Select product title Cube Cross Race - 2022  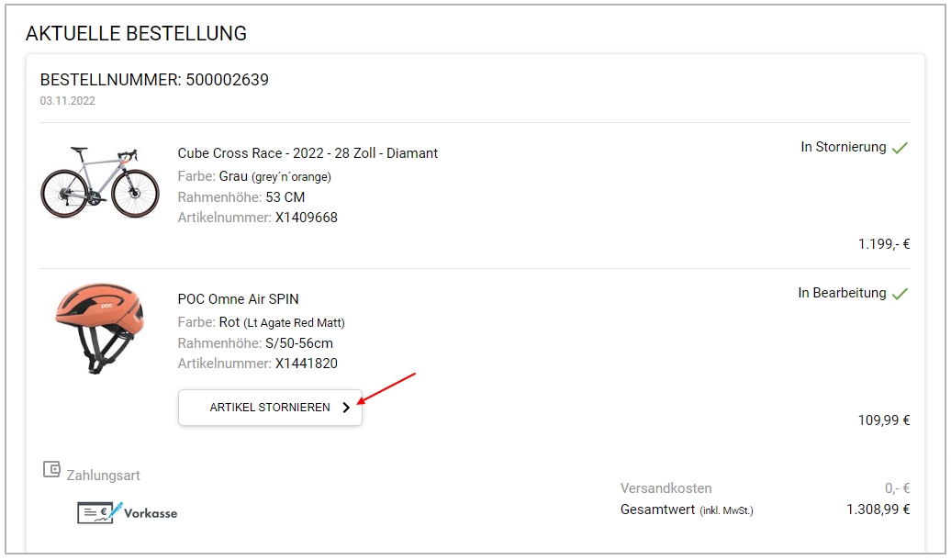pyautogui.click(x=308, y=153)
